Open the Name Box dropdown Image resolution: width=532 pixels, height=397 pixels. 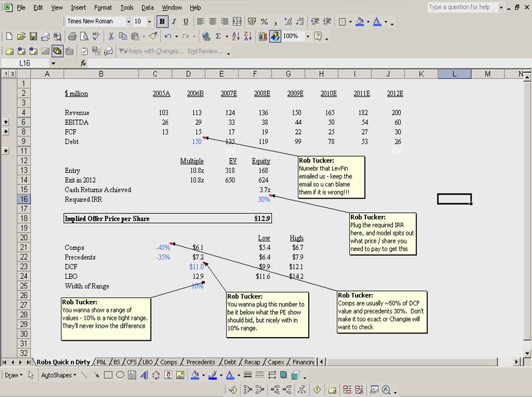tap(53, 63)
